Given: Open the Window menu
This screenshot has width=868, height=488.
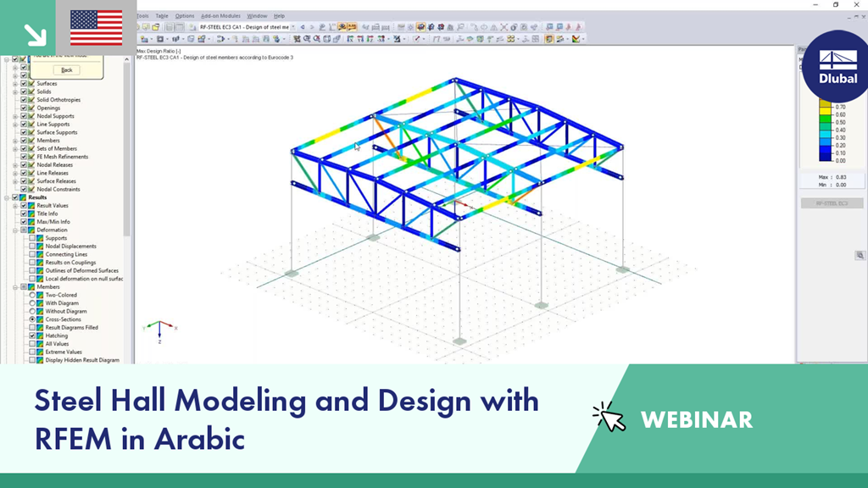Looking at the screenshot, I should coord(257,16).
